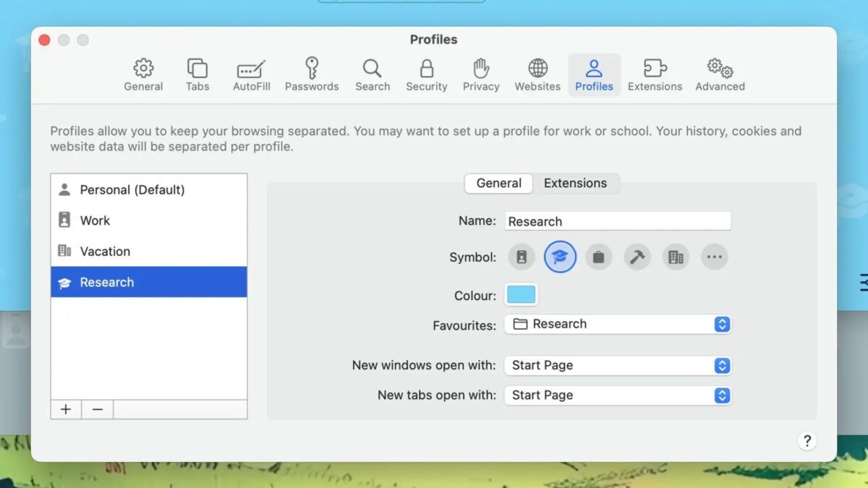Screen dimensions: 868x488
Task: Select the hammer profile symbol
Action: (x=637, y=257)
